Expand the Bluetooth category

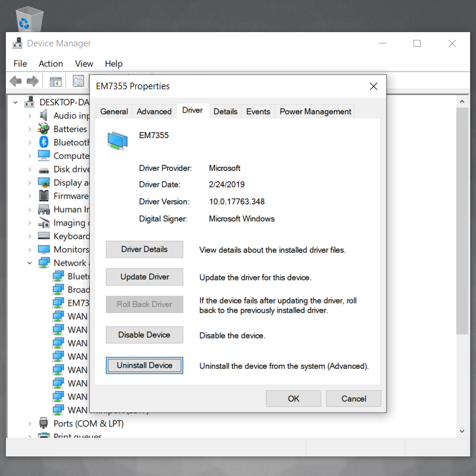click(29, 142)
